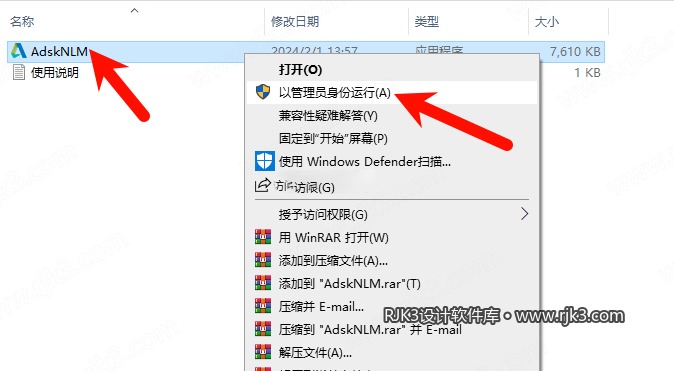Click the admin shield icon beside 以管理员身份运行
Viewport: 674px width, 371px height.
(263, 92)
